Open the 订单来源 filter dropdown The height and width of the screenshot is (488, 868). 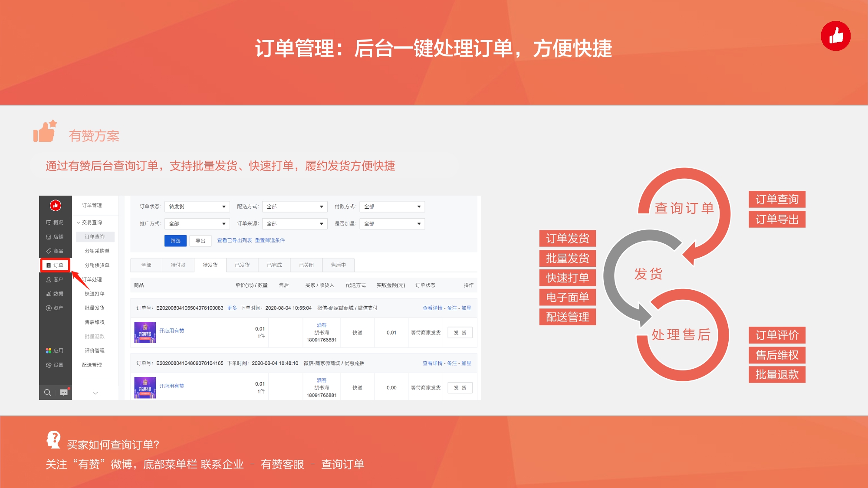[295, 224]
